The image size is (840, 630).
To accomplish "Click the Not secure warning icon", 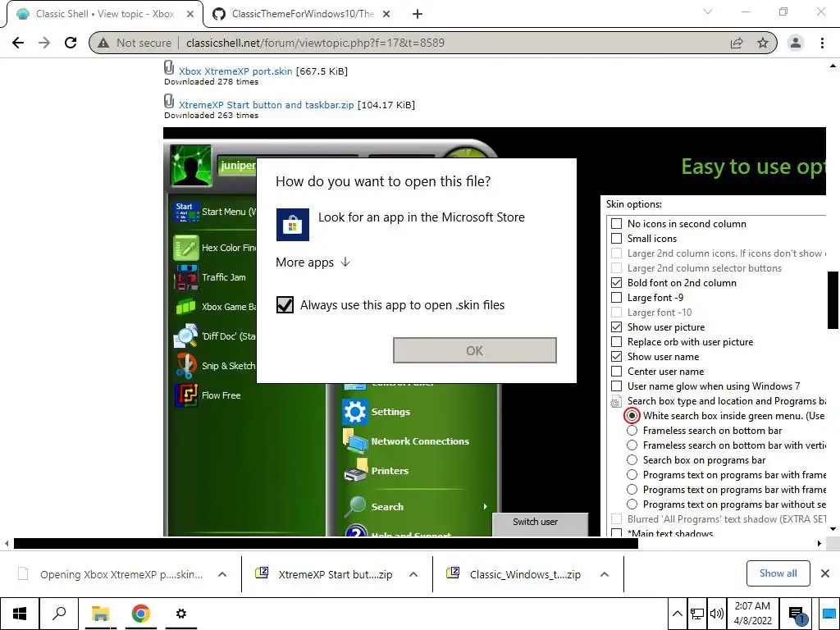I will tap(104, 43).
